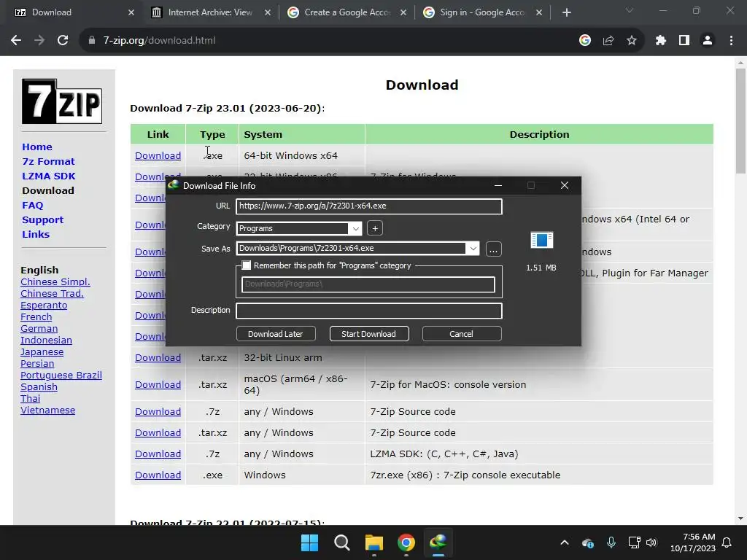This screenshot has height=560, width=747.
Task: Browse save location with ellipsis button
Action: click(x=494, y=249)
